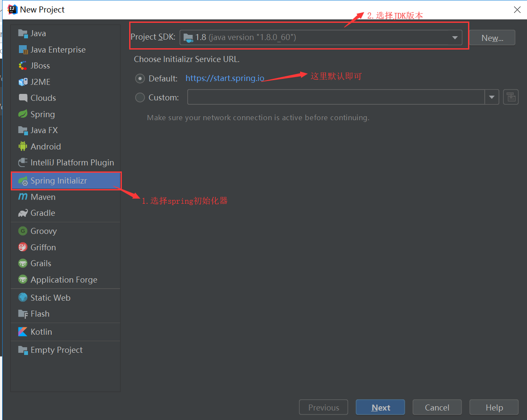Click the Empty Project folder icon
527x420 pixels.
[x=23, y=350]
